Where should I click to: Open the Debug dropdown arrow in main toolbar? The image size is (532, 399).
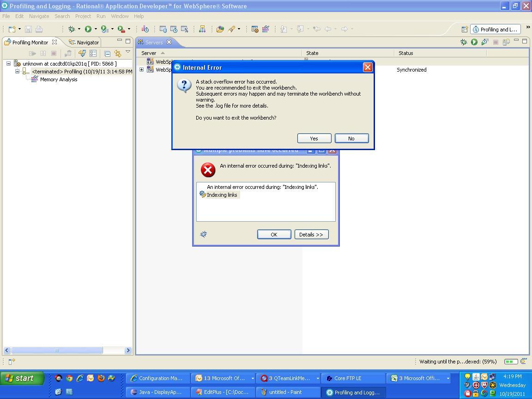click(x=79, y=29)
